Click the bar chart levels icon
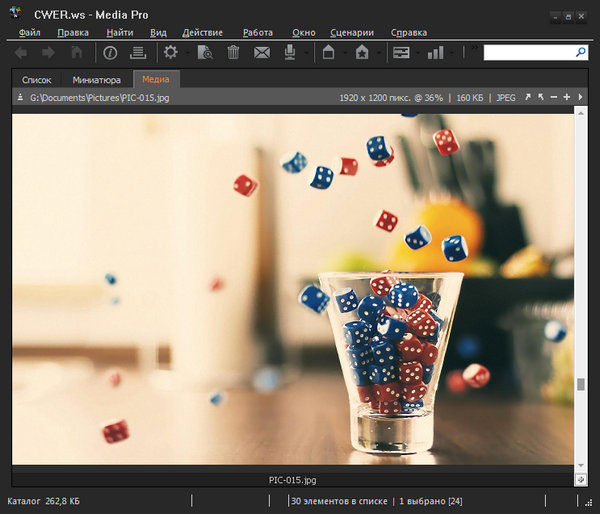The width and height of the screenshot is (600, 514). click(435, 52)
